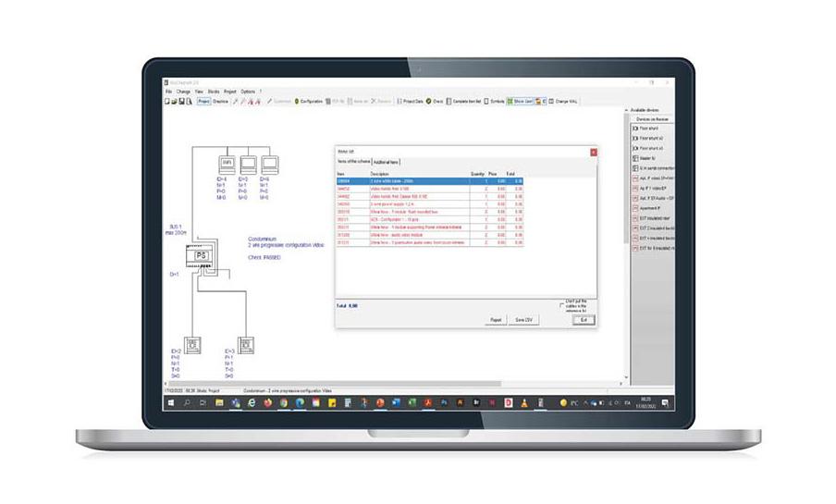Run the Check tool in toolbar
836x504 pixels.
(435, 101)
